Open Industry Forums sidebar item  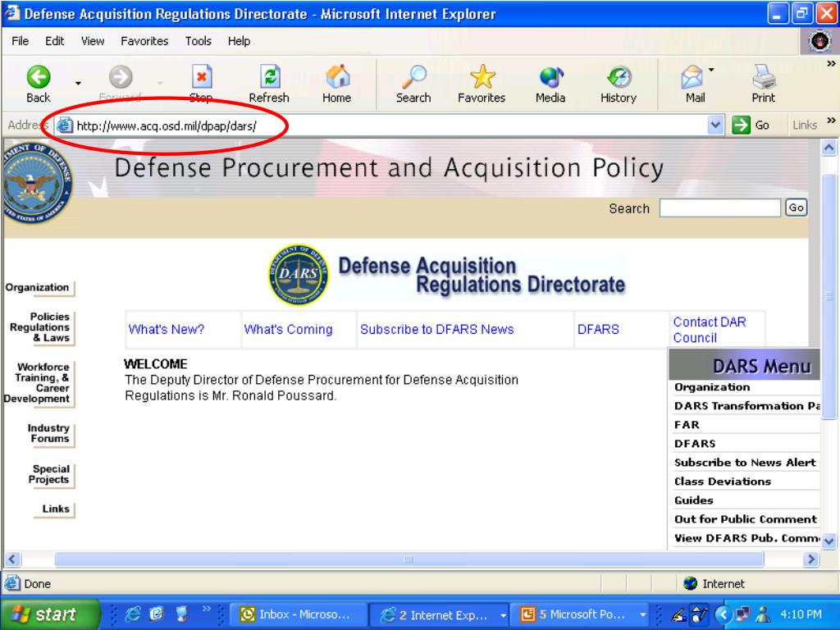[48, 433]
